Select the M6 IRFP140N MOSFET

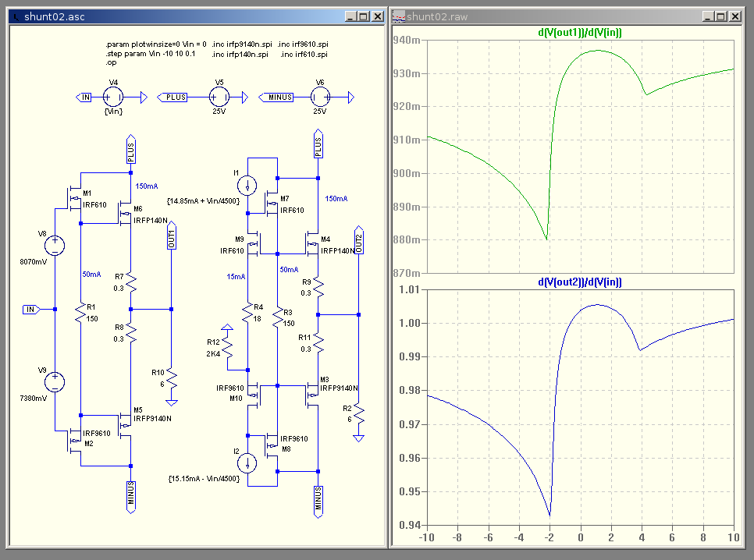click(x=125, y=214)
